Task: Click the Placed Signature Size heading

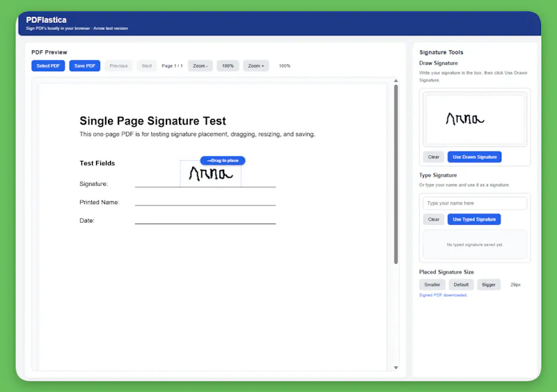Action: pos(446,272)
